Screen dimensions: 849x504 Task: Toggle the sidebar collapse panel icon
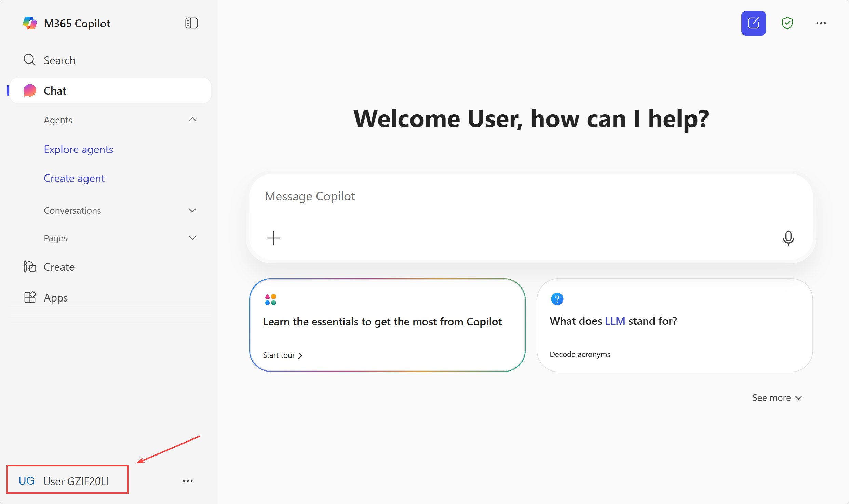click(x=191, y=23)
